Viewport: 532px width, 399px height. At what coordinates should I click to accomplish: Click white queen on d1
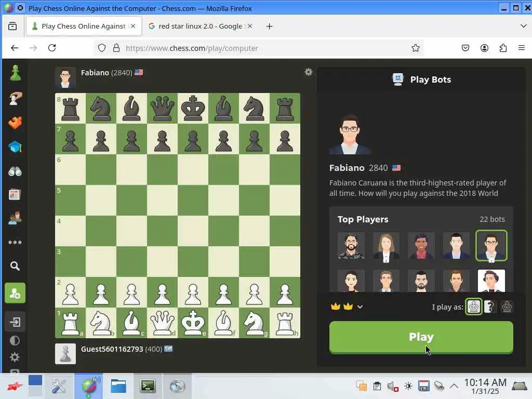pyautogui.click(x=162, y=323)
